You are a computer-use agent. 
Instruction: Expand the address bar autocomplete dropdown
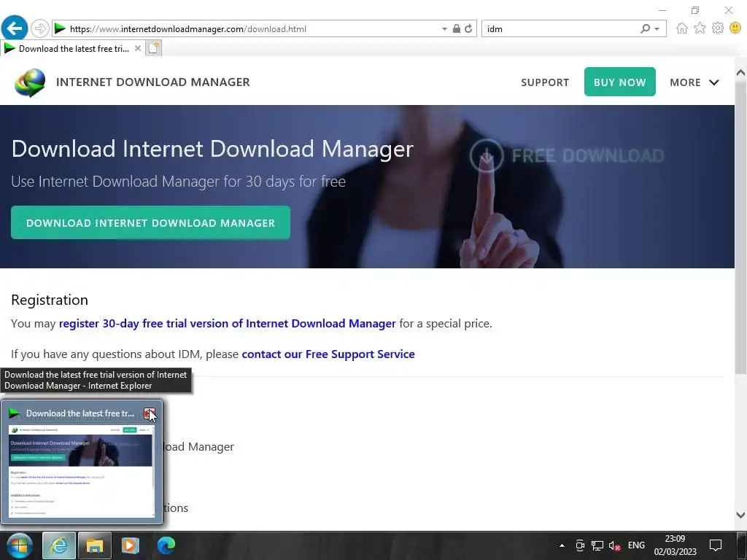pos(444,29)
